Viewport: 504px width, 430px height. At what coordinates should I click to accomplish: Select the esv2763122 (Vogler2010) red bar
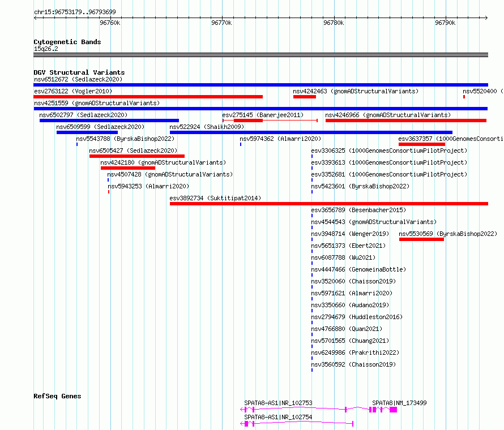148,97
